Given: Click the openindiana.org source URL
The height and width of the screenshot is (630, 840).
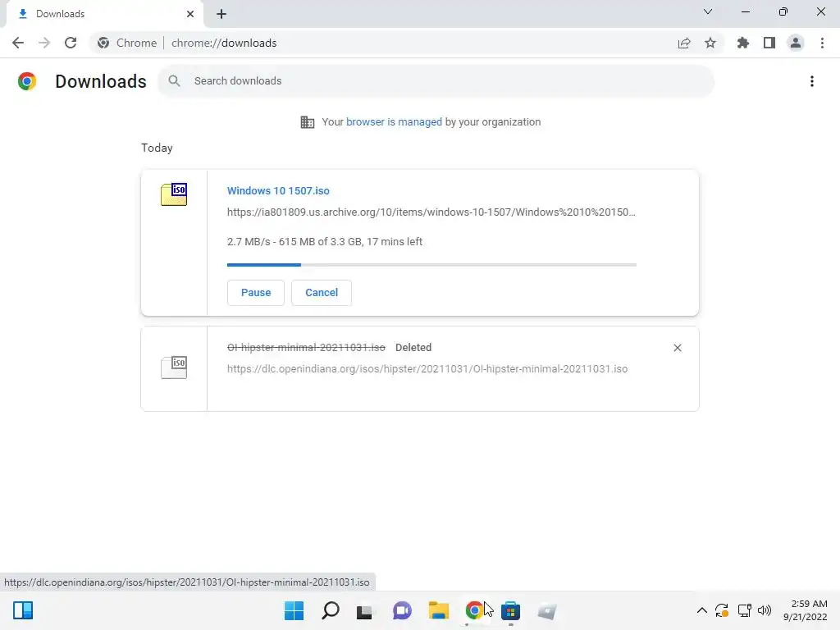Looking at the screenshot, I should [427, 368].
